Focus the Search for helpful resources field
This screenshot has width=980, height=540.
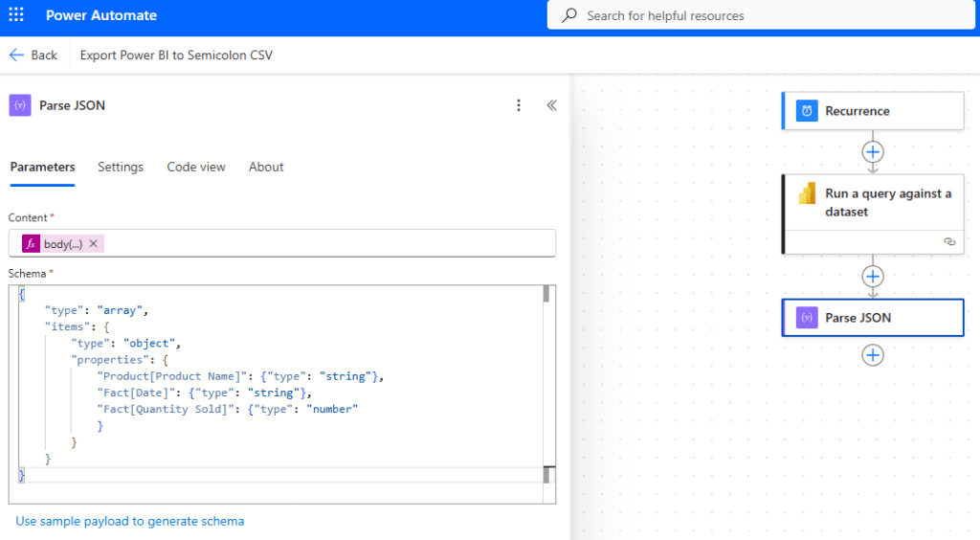tap(761, 15)
